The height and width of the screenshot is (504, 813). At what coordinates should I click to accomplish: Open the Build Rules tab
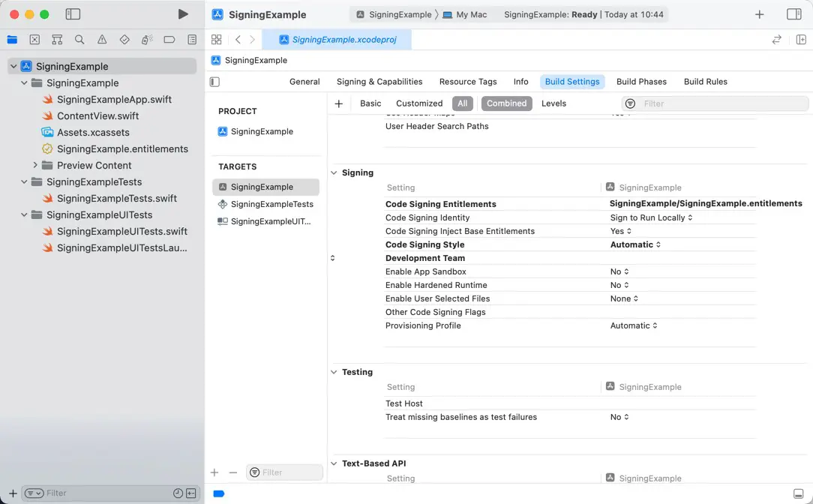coord(705,82)
